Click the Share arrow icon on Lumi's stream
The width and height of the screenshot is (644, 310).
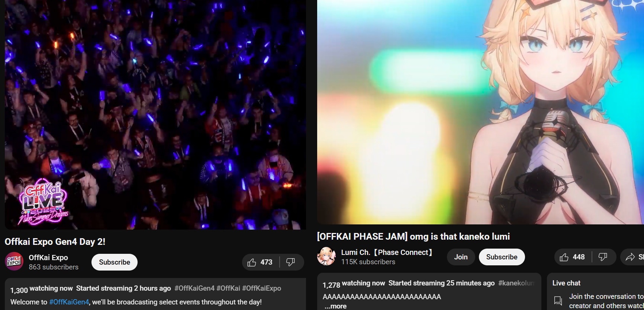630,257
